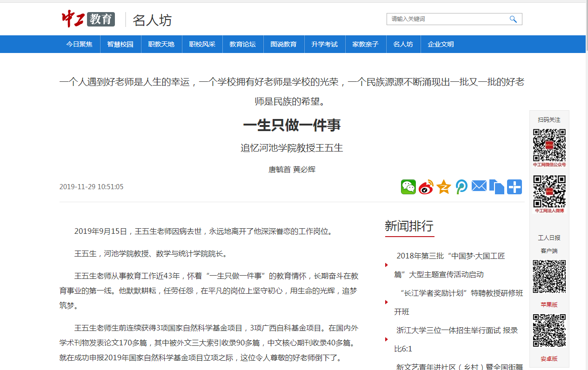Open more sharing options plus icon

[514, 187]
